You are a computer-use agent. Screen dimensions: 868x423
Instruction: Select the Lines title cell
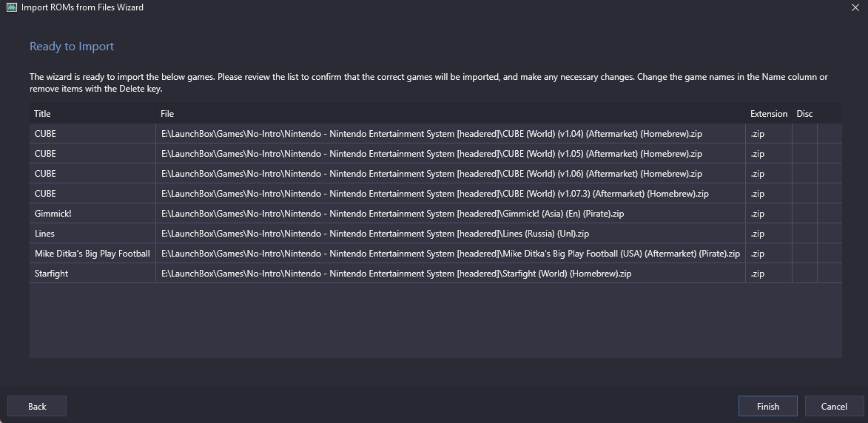[x=92, y=234]
